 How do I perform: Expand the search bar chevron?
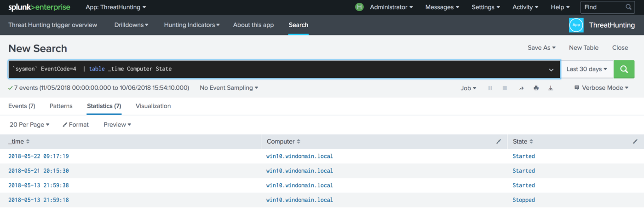pos(551,70)
